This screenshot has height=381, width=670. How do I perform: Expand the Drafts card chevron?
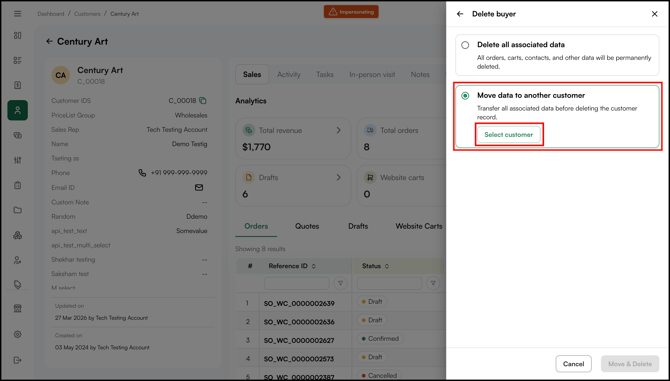pos(339,177)
